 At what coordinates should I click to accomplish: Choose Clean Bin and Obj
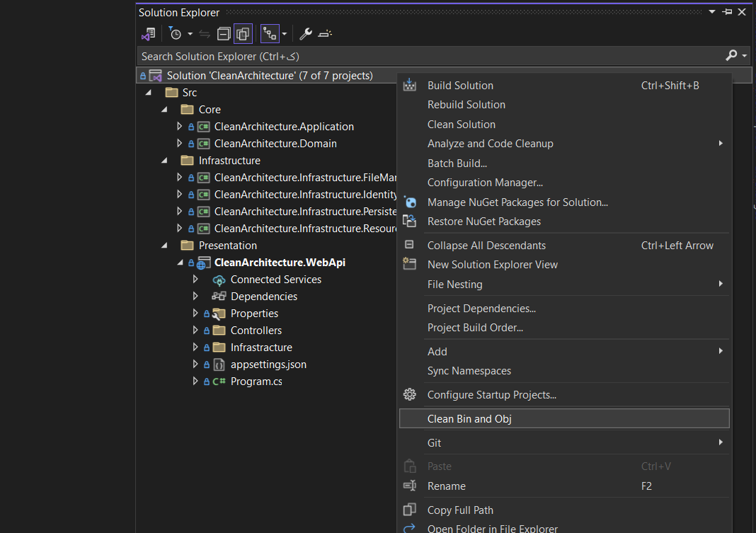point(564,418)
